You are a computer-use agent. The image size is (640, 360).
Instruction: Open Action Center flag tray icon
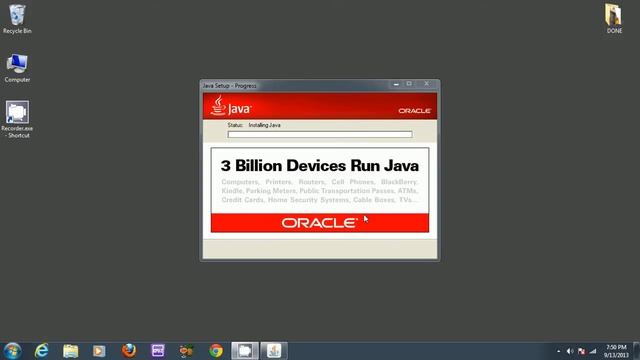coord(581,351)
